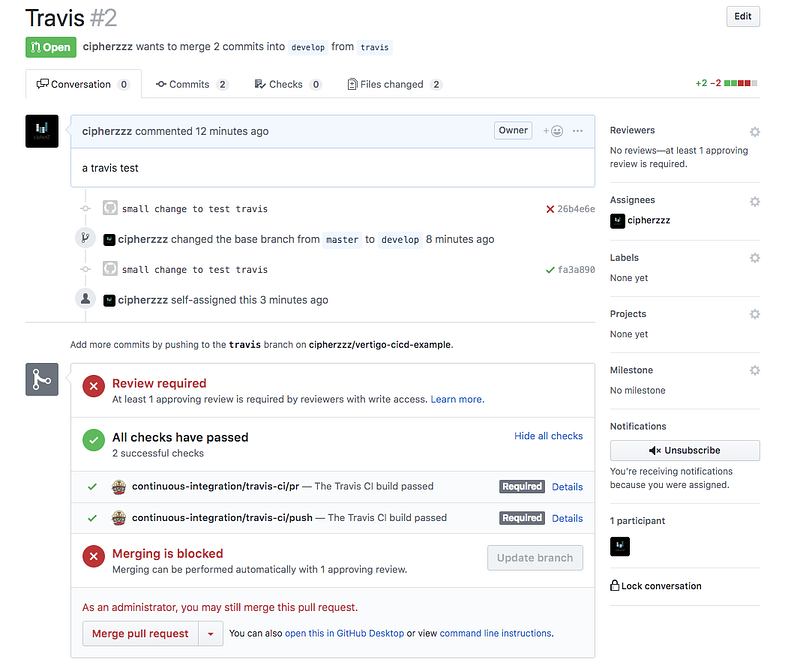Click assignee cipherzzz in sidebar

(x=648, y=220)
